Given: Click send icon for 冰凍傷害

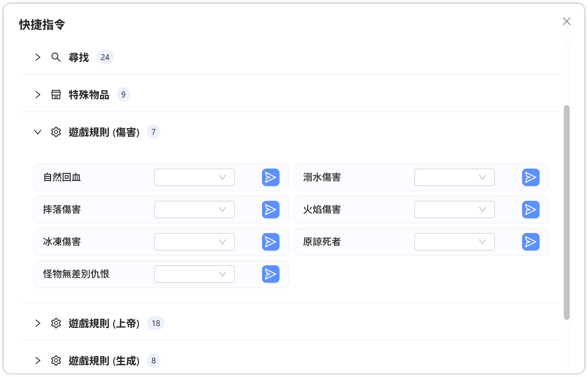Looking at the screenshot, I should pyautogui.click(x=270, y=242).
